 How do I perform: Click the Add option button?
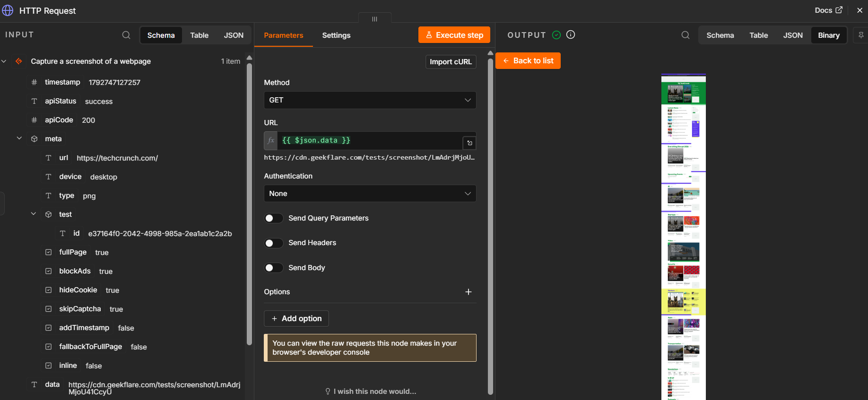pos(296,319)
